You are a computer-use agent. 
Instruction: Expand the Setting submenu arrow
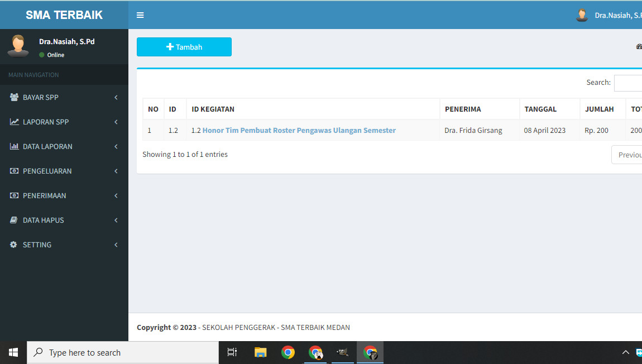[116, 245]
